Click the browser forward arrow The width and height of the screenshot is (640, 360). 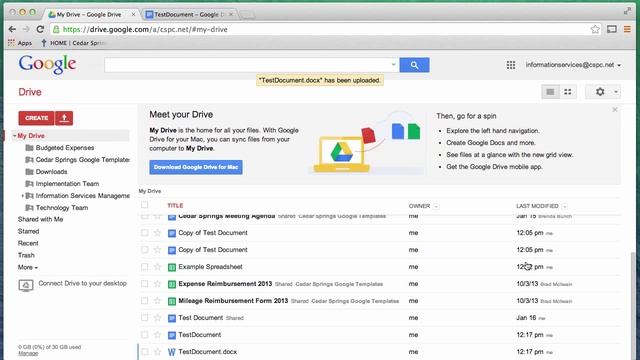26,29
